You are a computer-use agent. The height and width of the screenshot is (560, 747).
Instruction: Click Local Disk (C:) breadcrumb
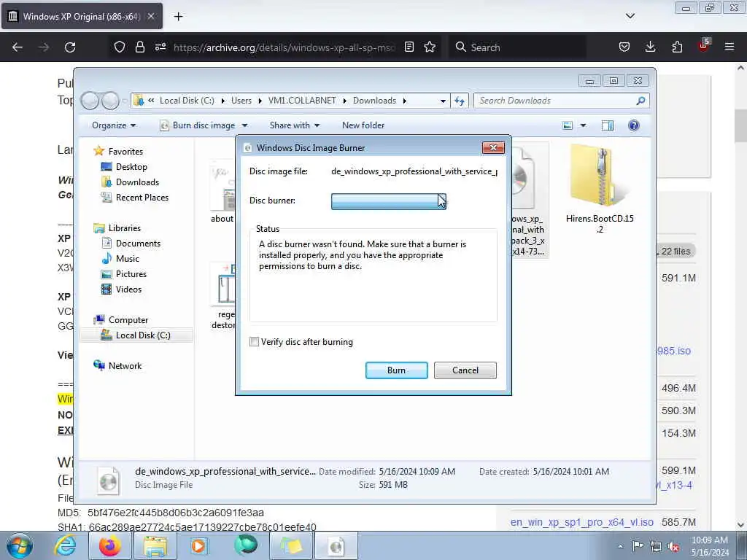(x=187, y=101)
